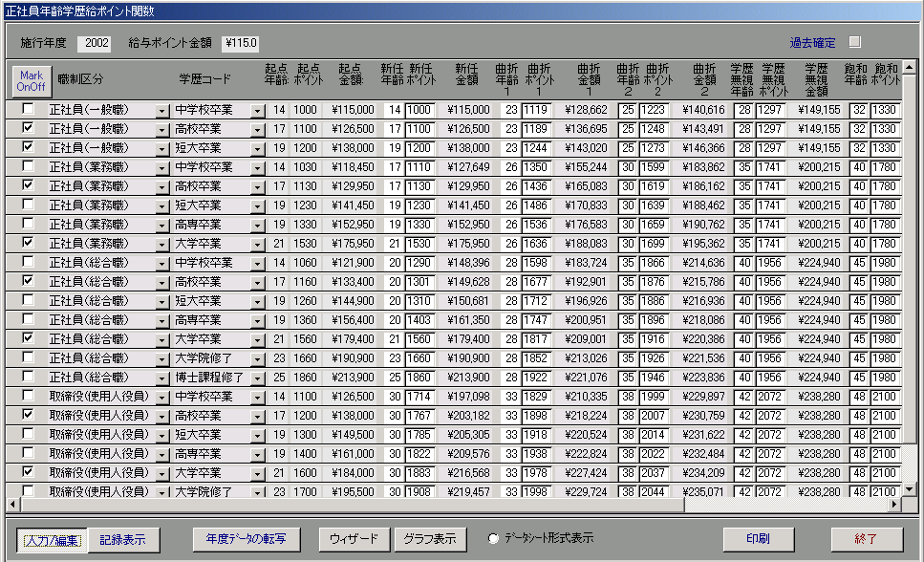Open 学歴コード dropdown in 一般職 中学校卒業 row
The width and height of the screenshot is (924, 562).
tap(258, 110)
